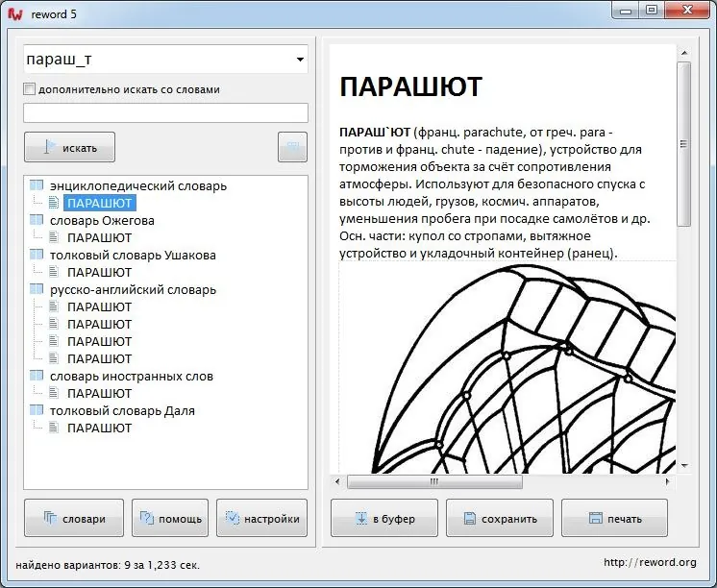The height and width of the screenshot is (588, 717).
Task: Click the horizontal scrollbar thumb under article
Action: [x=434, y=481]
